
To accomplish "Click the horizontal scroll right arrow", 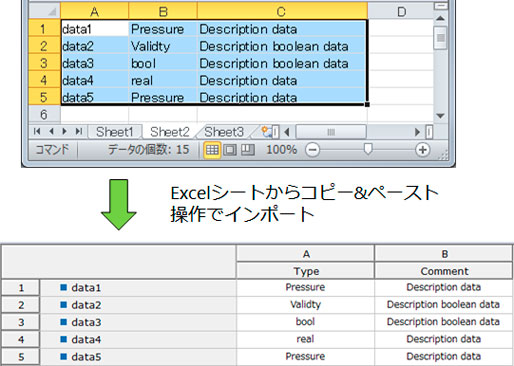I will click(x=417, y=132).
